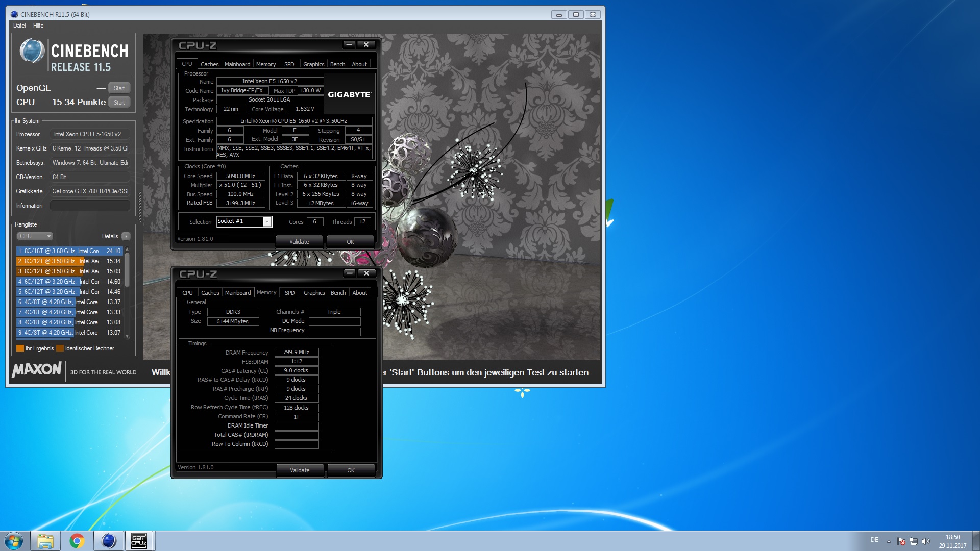980x551 pixels.
Task: Maximize the Cinebench window
Action: point(576,15)
